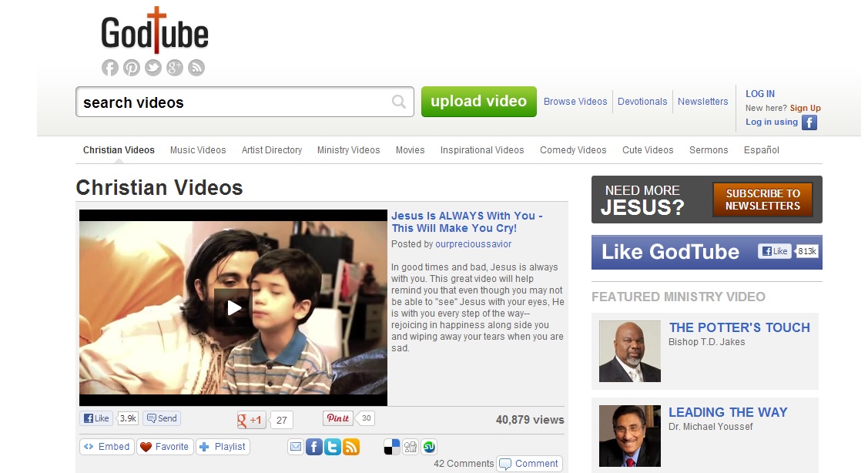Click the Embed button

[x=107, y=446]
